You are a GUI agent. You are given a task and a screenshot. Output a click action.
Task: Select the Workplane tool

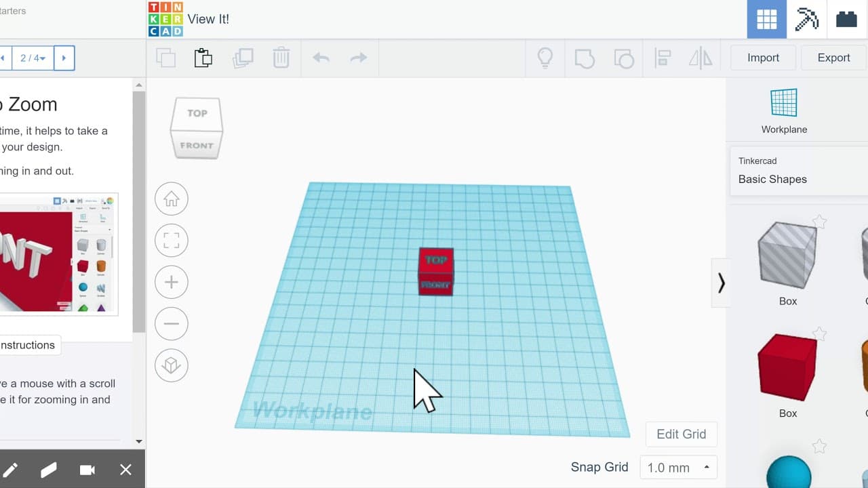[x=784, y=111]
